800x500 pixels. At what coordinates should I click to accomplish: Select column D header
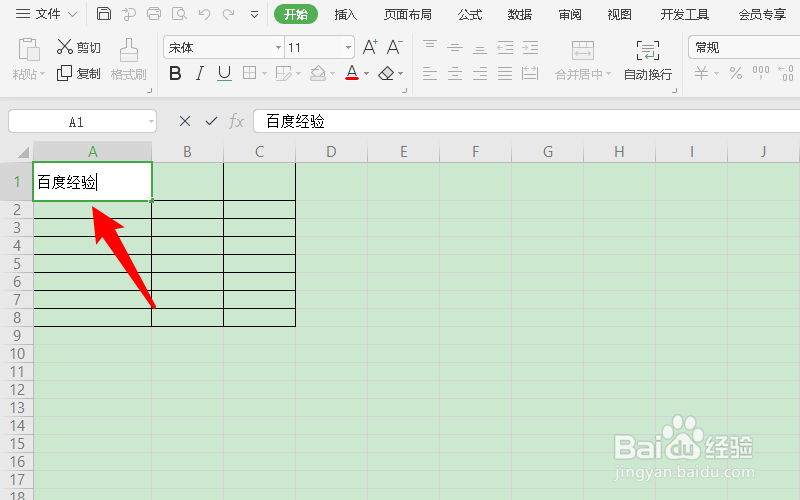click(x=332, y=152)
